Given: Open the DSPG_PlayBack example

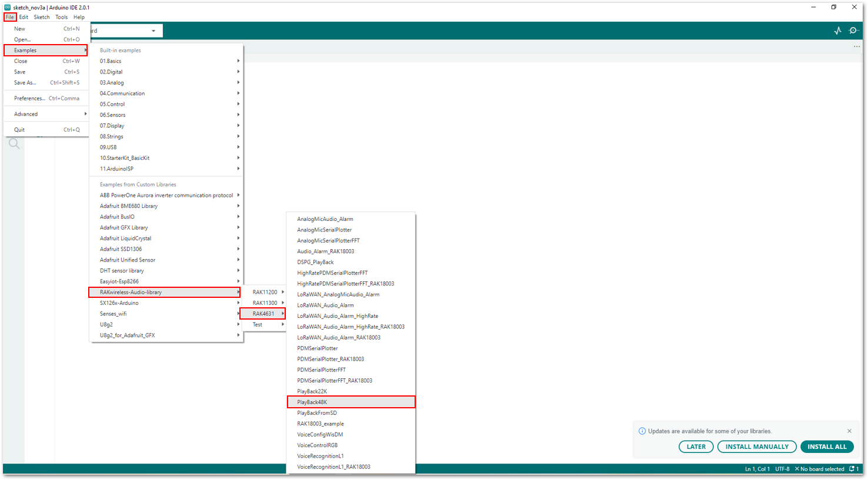Looking at the screenshot, I should click(351, 262).
